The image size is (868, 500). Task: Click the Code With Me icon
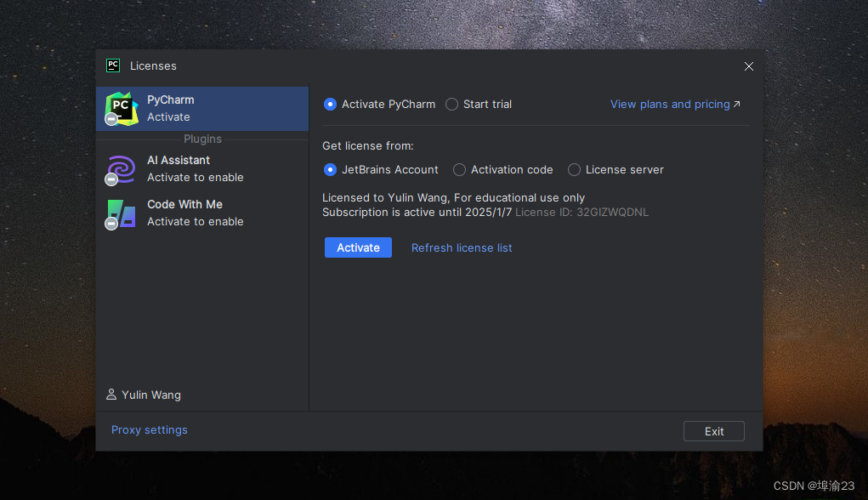[x=121, y=213]
